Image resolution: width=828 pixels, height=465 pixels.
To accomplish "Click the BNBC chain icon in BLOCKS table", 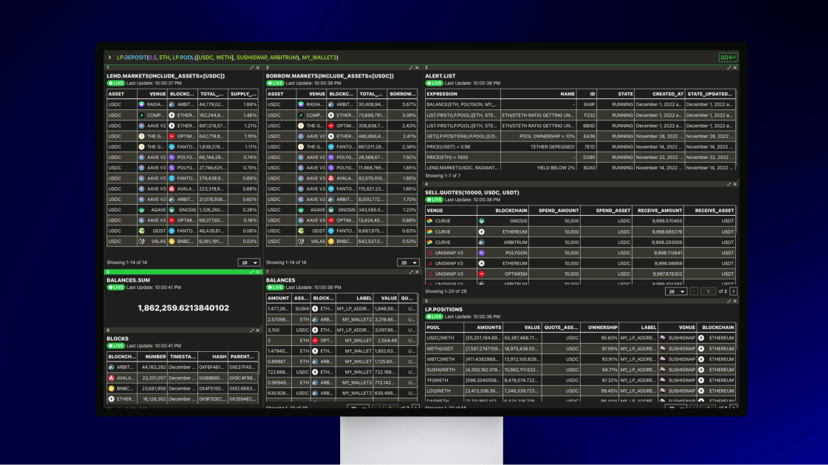I will pos(111,388).
